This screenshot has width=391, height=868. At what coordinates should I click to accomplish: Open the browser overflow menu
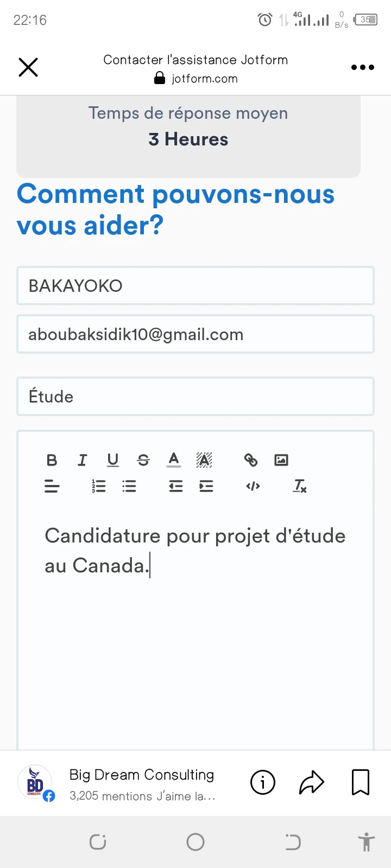(x=362, y=67)
